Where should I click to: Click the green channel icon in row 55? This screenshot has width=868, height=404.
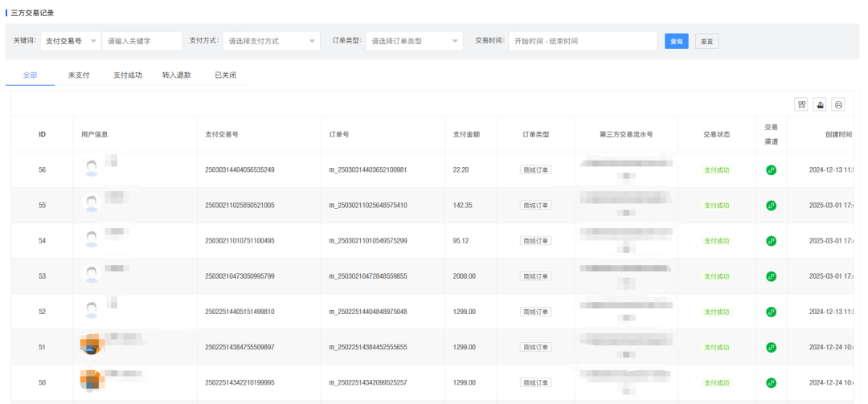pos(771,206)
